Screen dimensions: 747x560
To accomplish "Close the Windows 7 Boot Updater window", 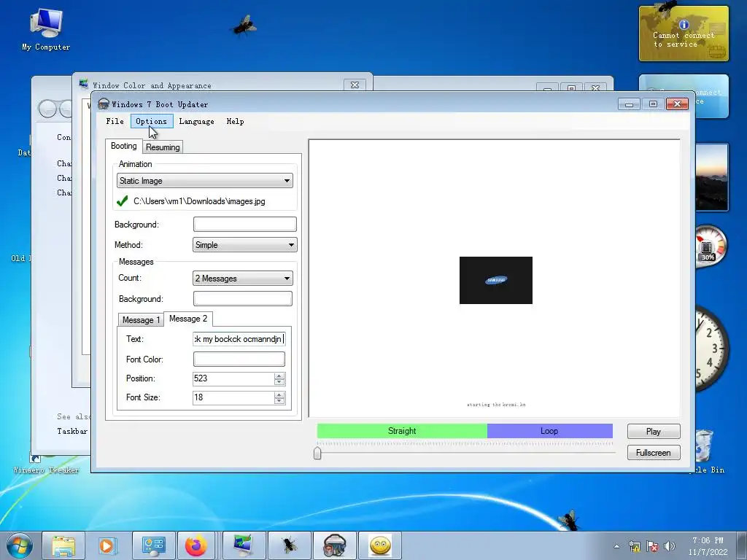I will coord(677,104).
